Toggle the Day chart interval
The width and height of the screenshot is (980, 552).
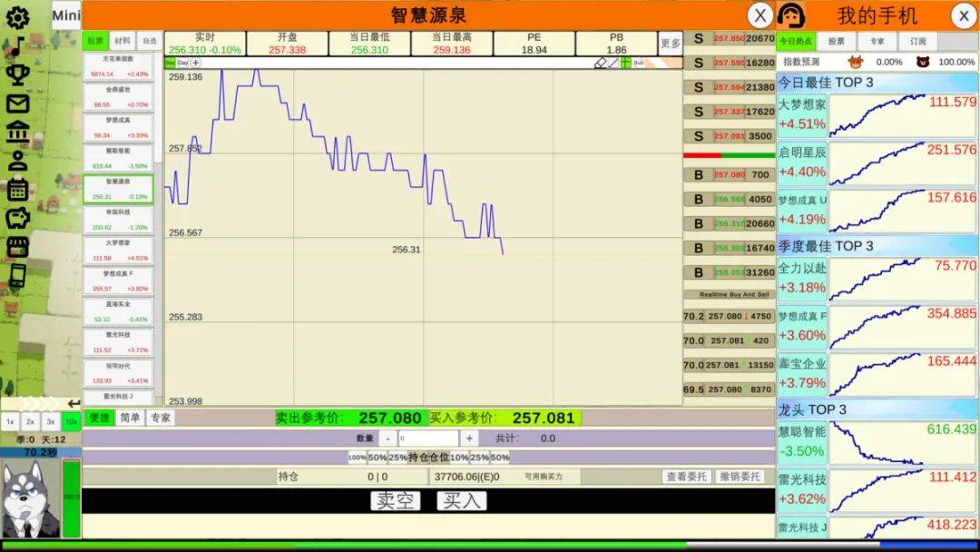[x=182, y=63]
